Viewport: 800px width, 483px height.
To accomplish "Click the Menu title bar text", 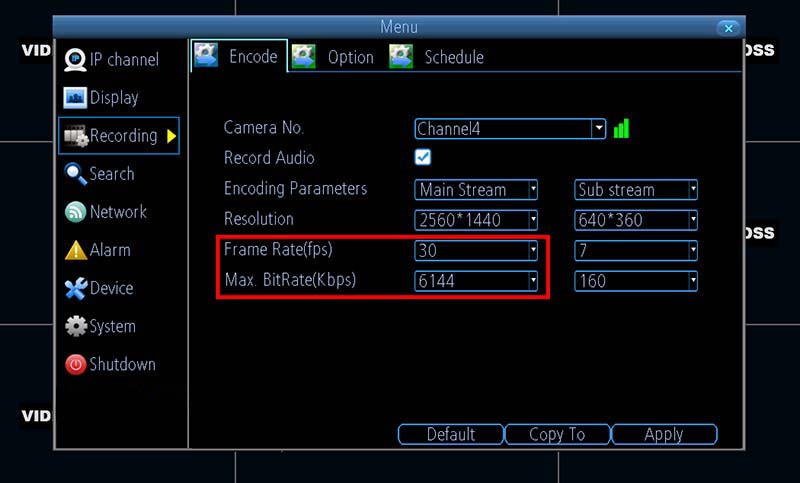I will tap(399, 27).
